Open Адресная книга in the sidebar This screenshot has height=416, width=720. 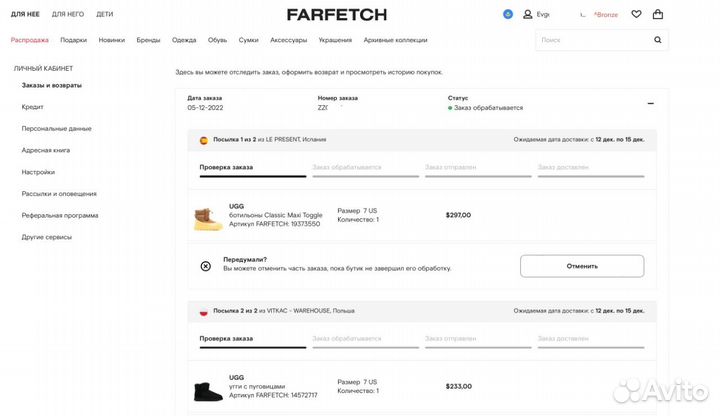point(45,149)
